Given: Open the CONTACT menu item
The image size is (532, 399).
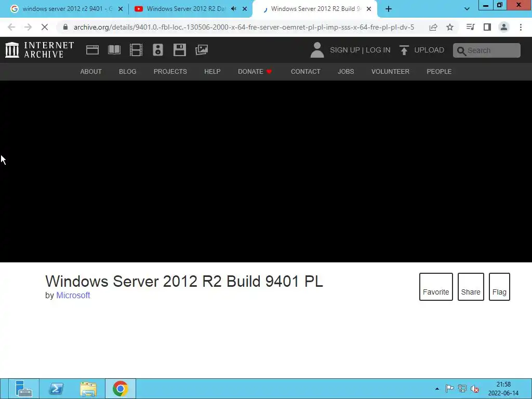Looking at the screenshot, I should click(305, 72).
